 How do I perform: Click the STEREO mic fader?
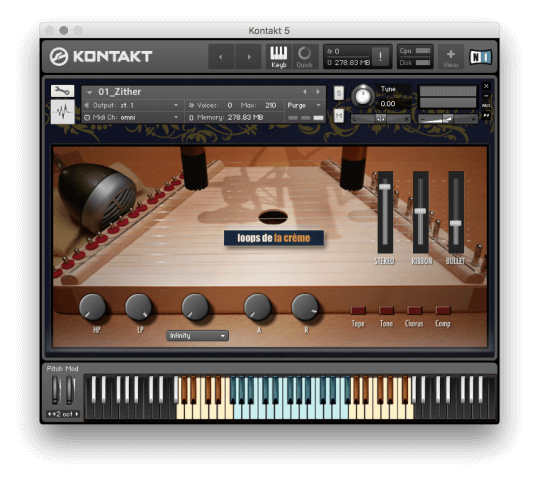pos(385,187)
